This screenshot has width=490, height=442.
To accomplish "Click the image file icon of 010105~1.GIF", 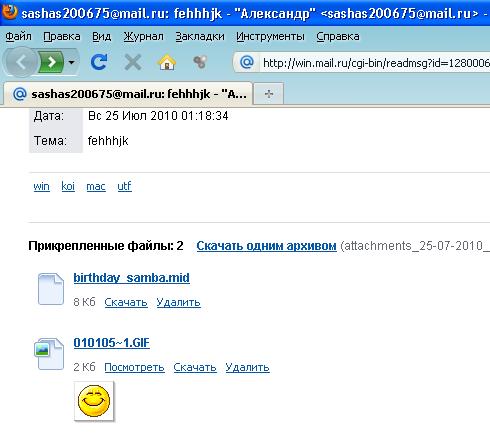I will coord(49,354).
